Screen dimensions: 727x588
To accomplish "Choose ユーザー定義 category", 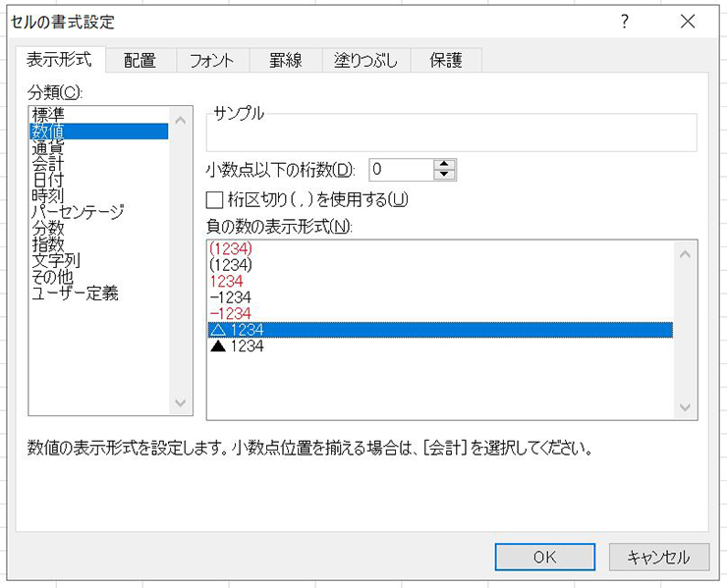I will coord(99,293).
